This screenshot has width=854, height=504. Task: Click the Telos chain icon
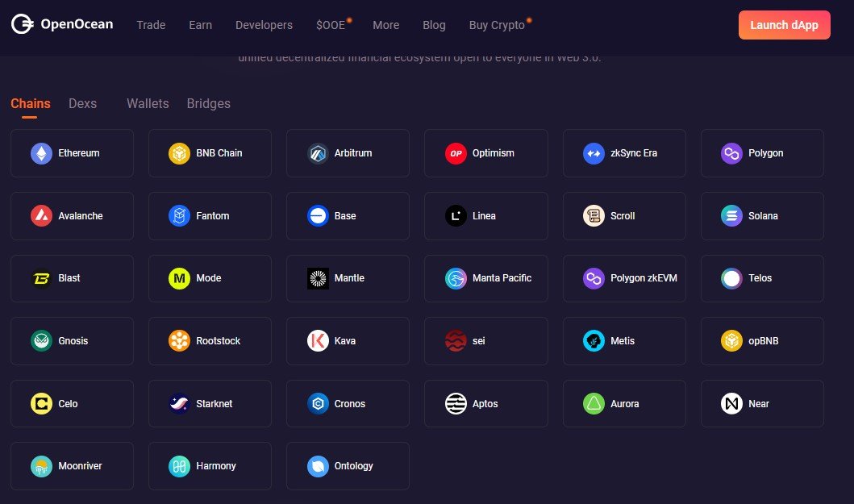point(731,278)
